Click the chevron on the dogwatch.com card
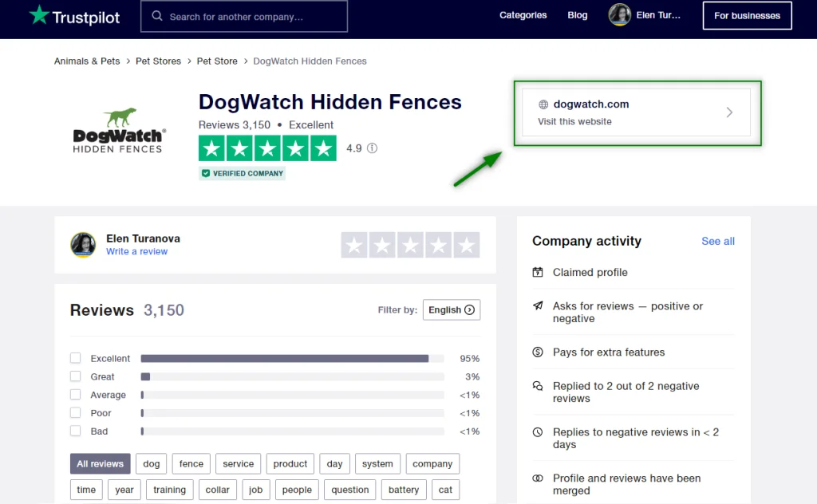 (729, 112)
